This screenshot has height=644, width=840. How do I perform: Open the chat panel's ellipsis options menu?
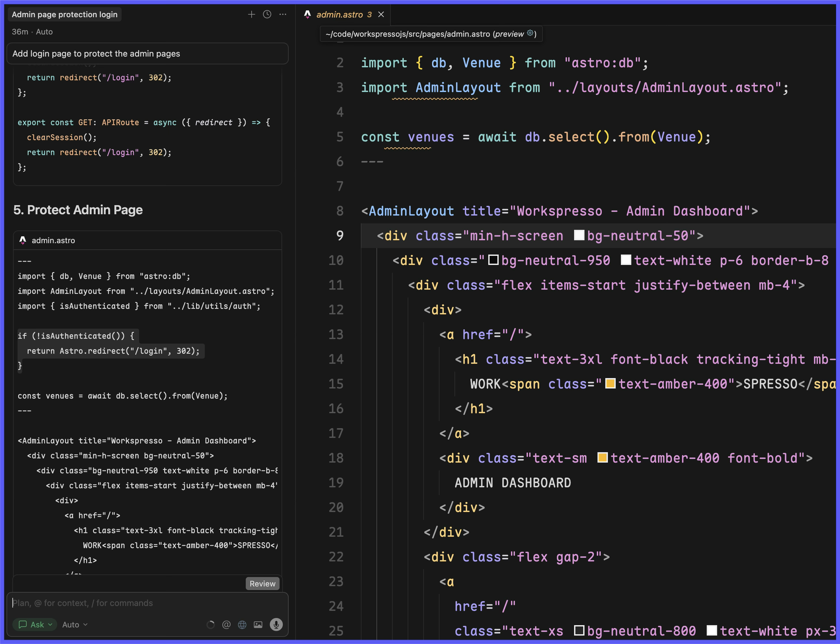(283, 14)
